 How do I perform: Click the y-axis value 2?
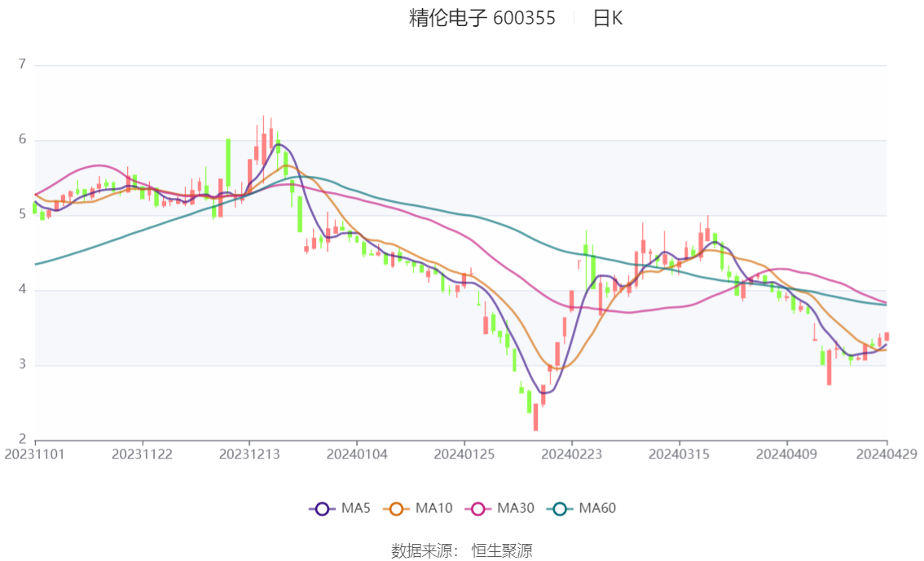[22, 439]
